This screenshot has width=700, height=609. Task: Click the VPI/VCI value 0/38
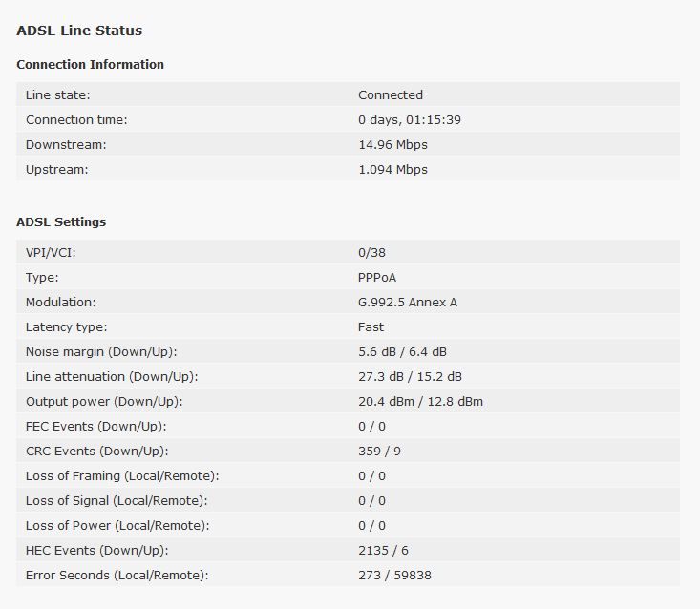tap(371, 253)
